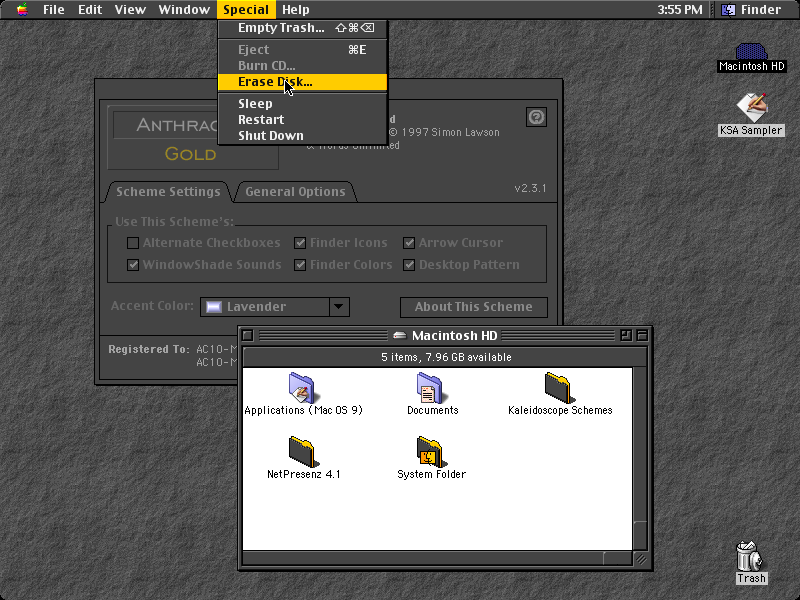This screenshot has width=800, height=600.
Task: Toggle Finder Colors checkbox
Action: point(300,265)
